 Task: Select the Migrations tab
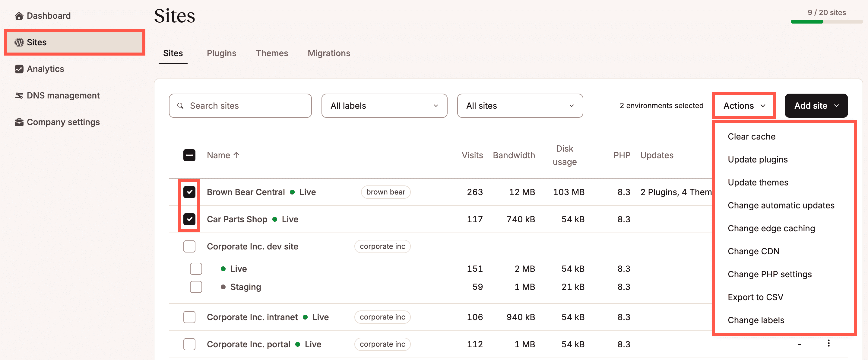pos(328,53)
